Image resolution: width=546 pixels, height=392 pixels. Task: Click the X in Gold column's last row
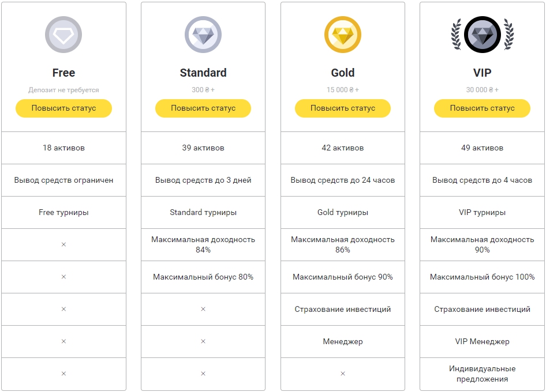click(343, 374)
